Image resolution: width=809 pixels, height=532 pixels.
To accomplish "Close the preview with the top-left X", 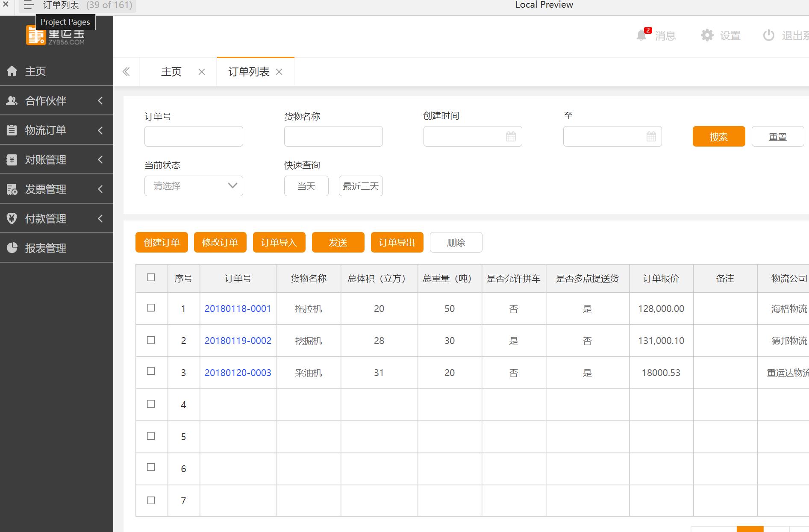I will pyautogui.click(x=6, y=5).
